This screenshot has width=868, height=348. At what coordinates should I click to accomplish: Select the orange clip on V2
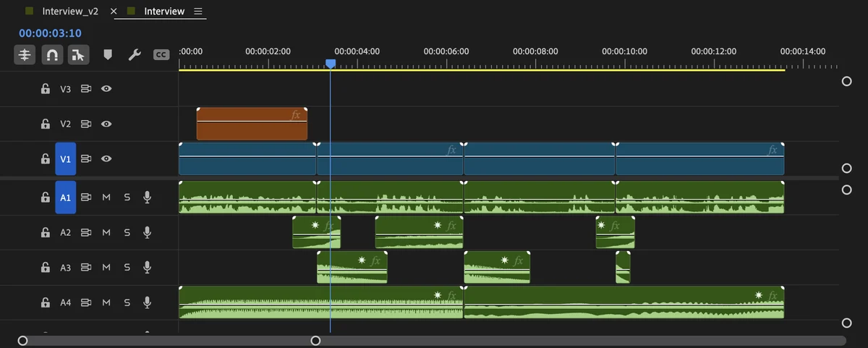(x=252, y=124)
